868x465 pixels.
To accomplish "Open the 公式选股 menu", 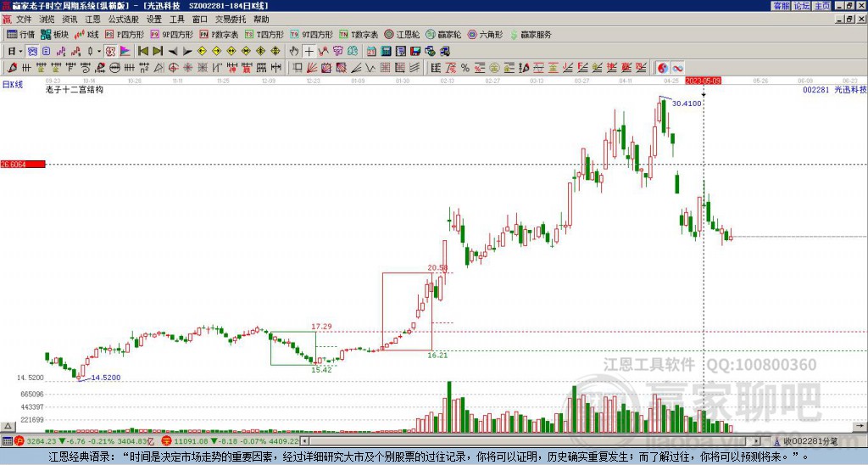I will (124, 20).
